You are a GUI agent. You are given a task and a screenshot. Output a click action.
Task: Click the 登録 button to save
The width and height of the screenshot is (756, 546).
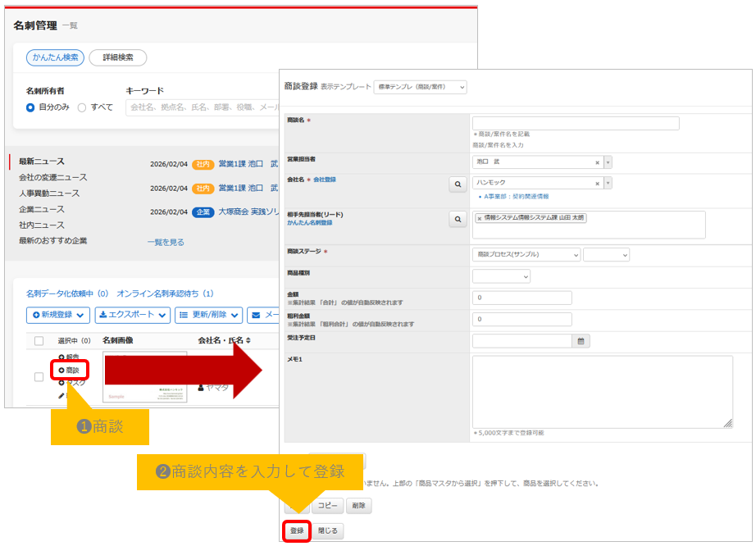297,530
